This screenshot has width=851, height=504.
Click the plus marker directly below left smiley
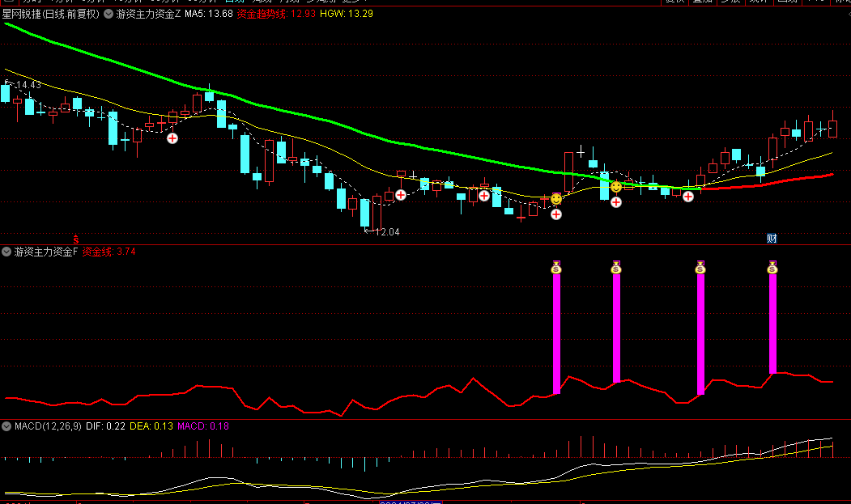click(556, 214)
